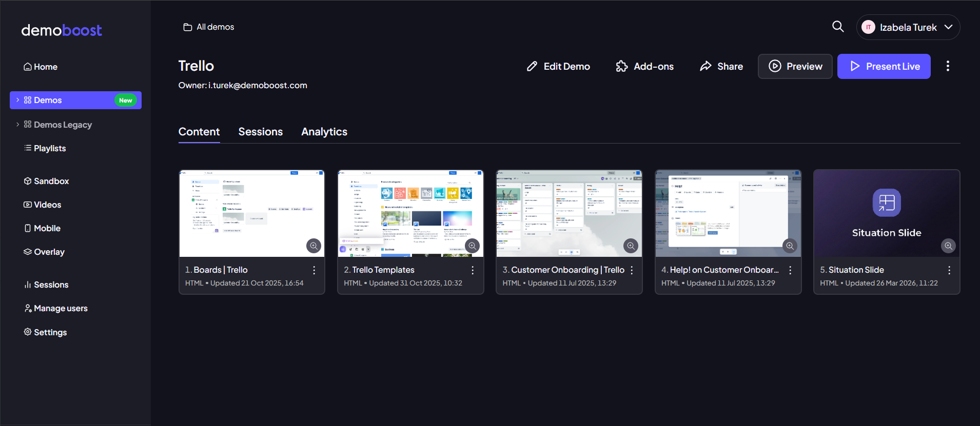Click the IT user avatar icon

pos(868,27)
